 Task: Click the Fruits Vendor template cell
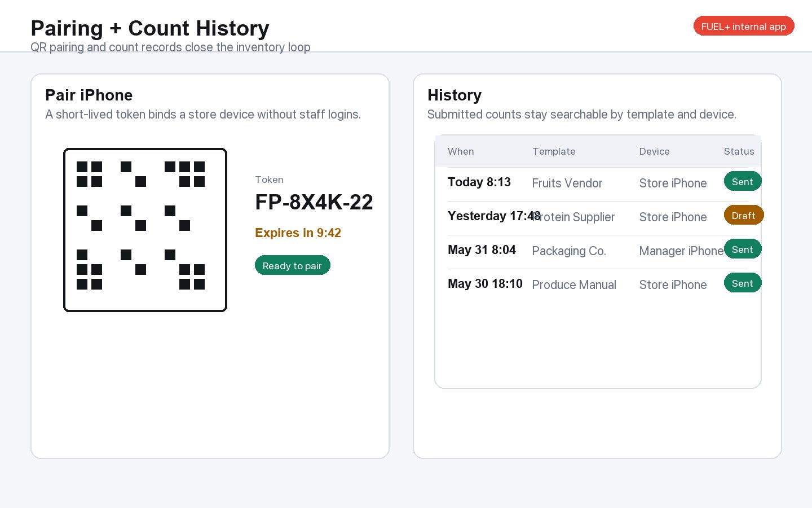[x=567, y=183]
